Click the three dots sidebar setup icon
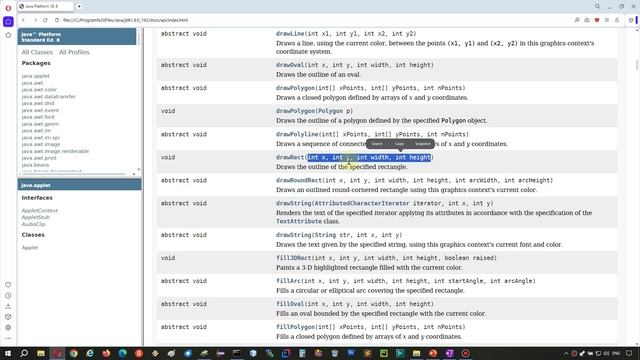Screen dimensions: 640x360 click(8, 338)
